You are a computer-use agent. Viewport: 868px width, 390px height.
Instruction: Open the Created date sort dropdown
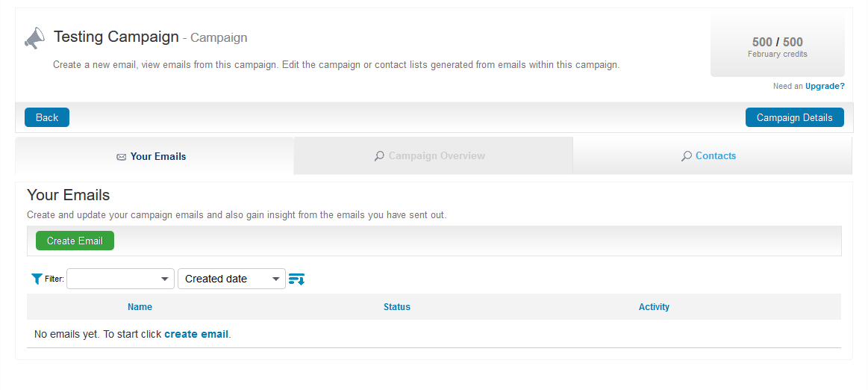click(231, 279)
